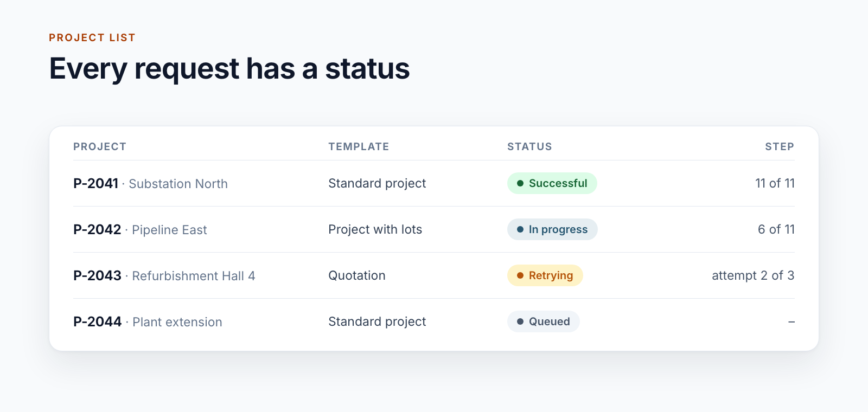Click the STEP column header
868x412 pixels.
click(x=780, y=146)
